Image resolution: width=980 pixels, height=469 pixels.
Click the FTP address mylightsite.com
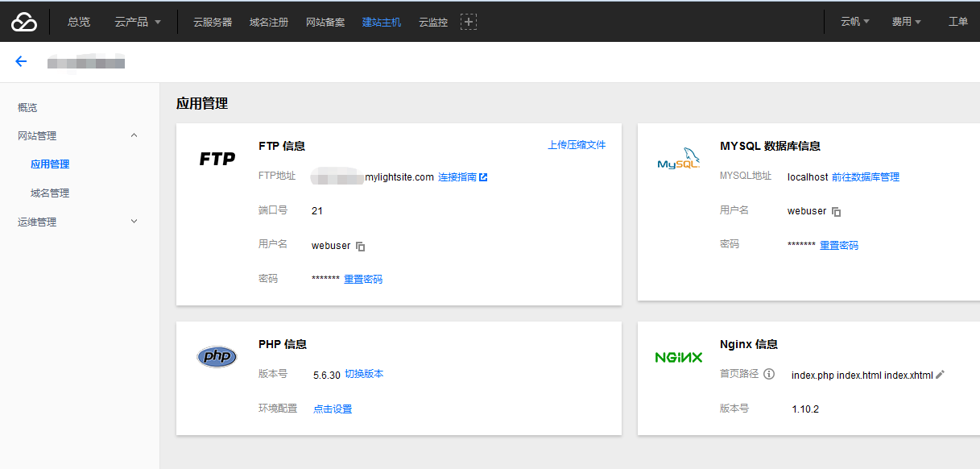pos(399,177)
